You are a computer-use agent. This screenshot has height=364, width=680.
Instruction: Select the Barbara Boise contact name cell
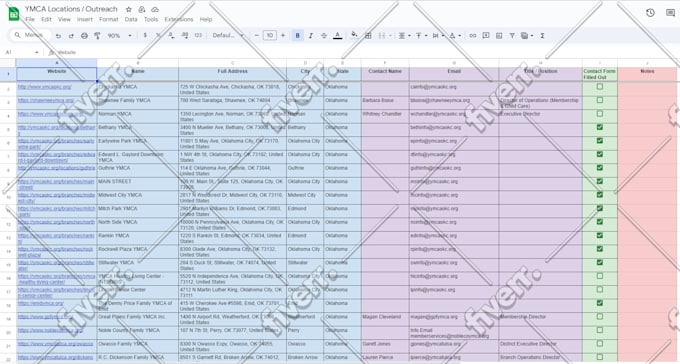(x=385, y=103)
